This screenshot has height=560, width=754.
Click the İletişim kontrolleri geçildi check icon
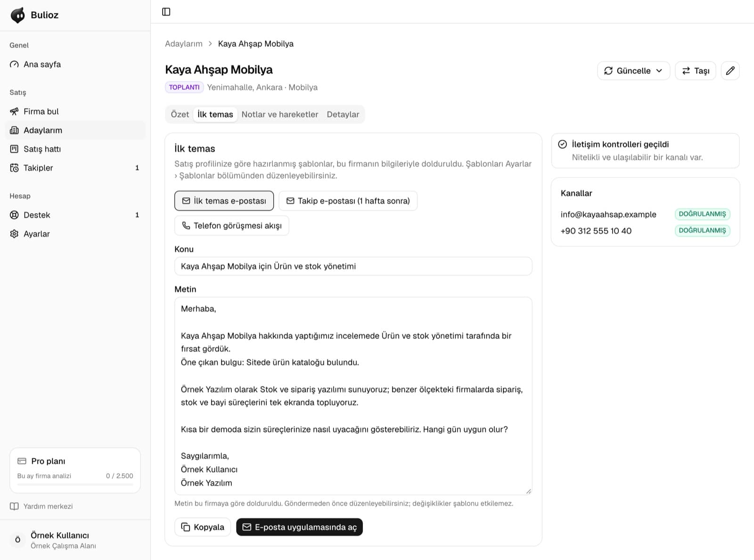(x=562, y=144)
